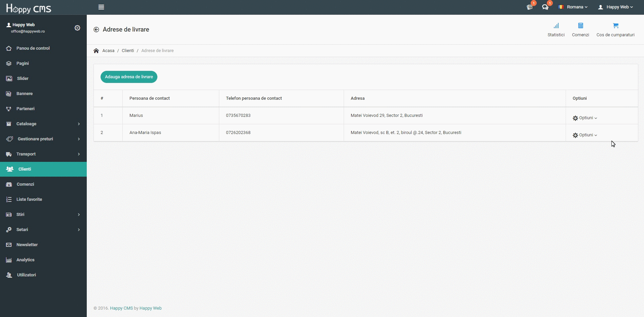
Task: Open Analytics menu item
Action: (43, 260)
